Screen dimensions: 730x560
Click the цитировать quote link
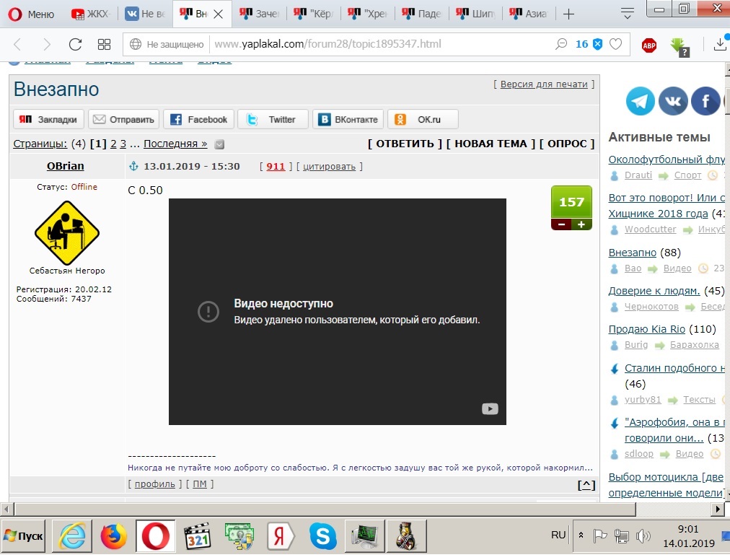point(329,166)
